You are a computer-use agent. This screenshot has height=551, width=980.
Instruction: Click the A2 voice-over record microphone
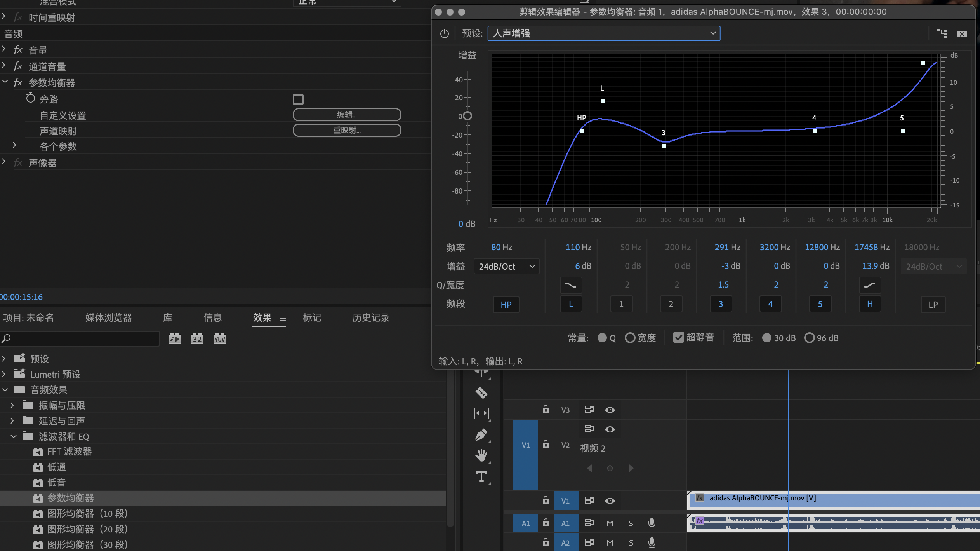click(652, 542)
